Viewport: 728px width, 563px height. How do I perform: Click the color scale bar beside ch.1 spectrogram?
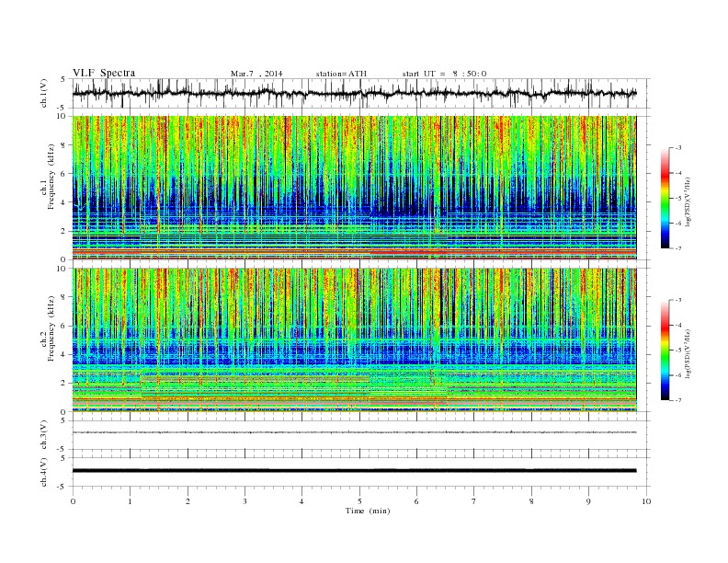pyautogui.click(x=665, y=198)
